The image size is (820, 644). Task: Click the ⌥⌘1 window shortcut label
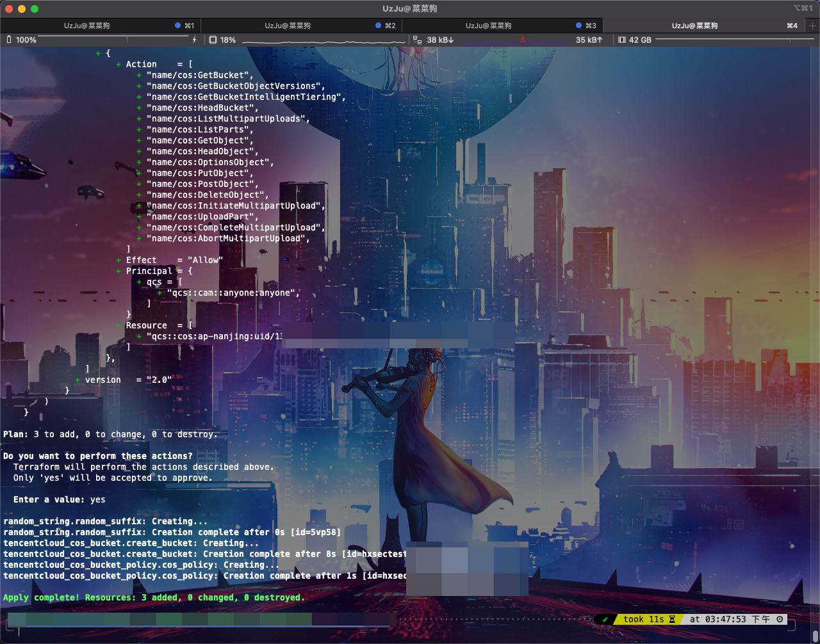pos(803,8)
